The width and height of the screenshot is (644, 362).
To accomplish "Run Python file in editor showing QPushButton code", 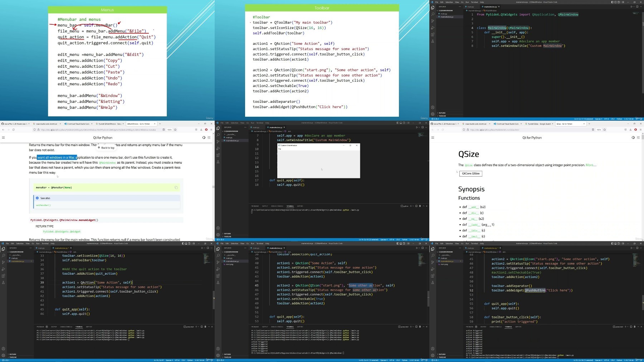I will pyautogui.click(x=631, y=248).
